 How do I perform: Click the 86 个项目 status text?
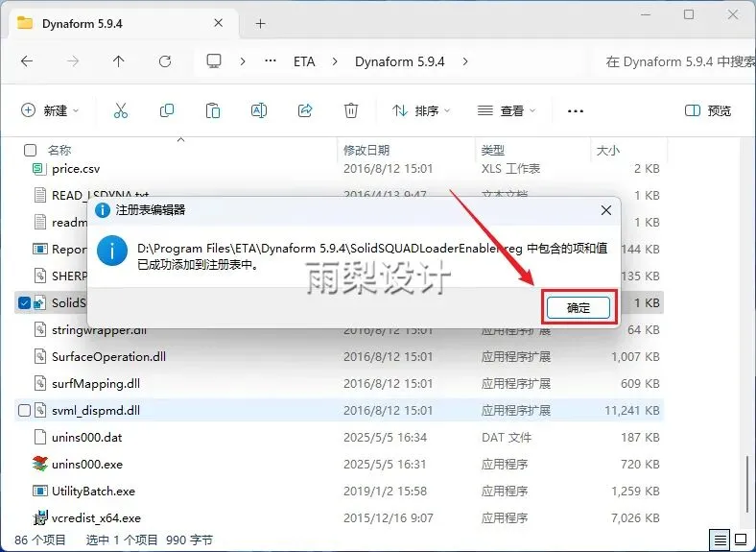click(40, 540)
